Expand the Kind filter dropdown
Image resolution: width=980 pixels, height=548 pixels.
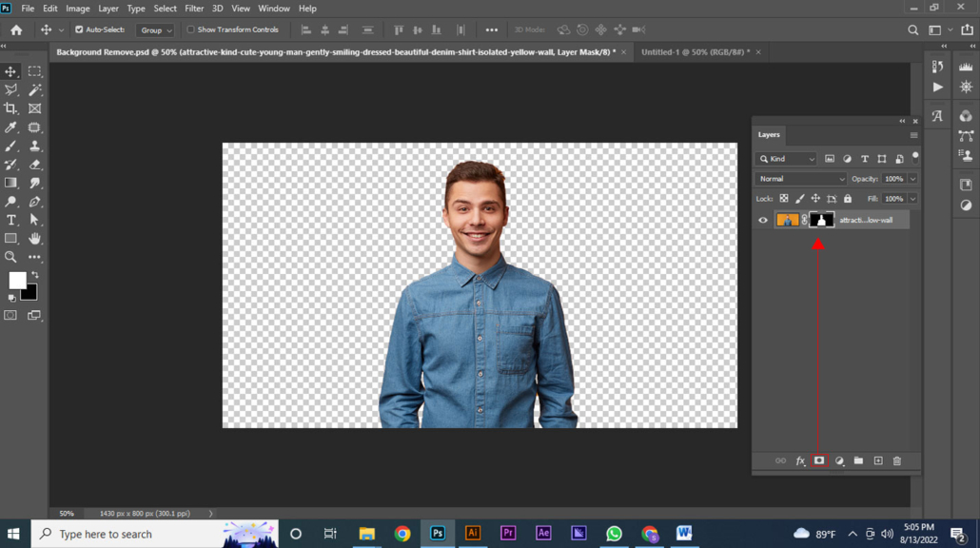[x=787, y=159]
